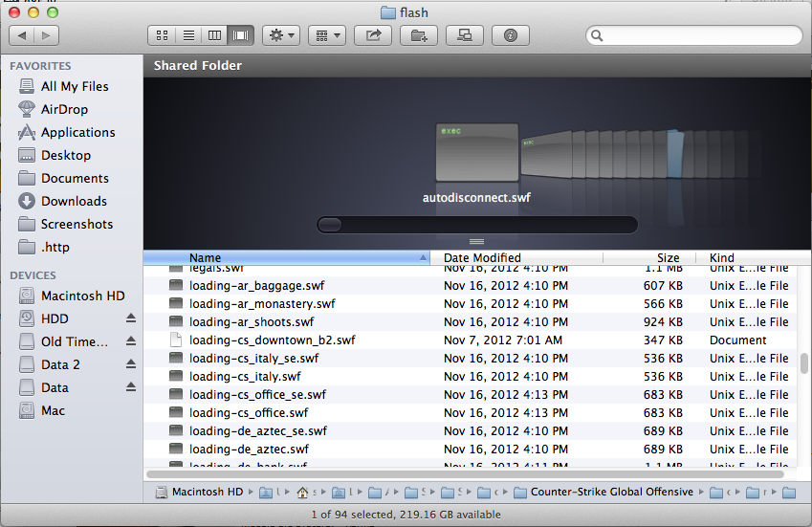Screen dimensions: 812x527
Task: Click the DEVICES sidebar heading
Action: tap(33, 275)
